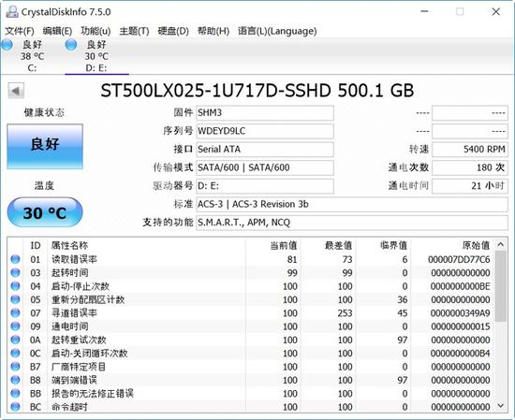Click status dot for attribute 0A 起转重试次数
The image size is (515, 420).
point(15,340)
